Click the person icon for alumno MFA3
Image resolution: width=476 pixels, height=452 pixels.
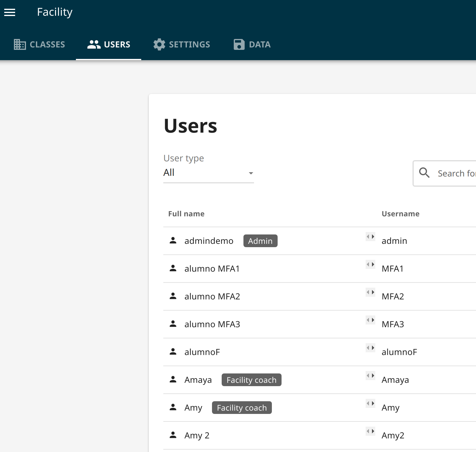(173, 324)
